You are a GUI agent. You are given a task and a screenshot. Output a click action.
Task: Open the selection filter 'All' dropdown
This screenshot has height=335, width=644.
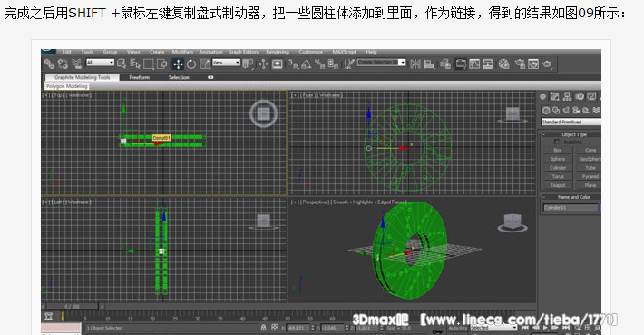100,63
